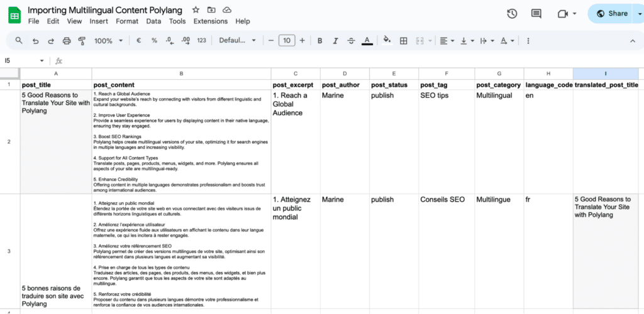Viewport: 644px width, 314px height.
Task: Open the name box dropdown arrow
Action: click(42, 61)
